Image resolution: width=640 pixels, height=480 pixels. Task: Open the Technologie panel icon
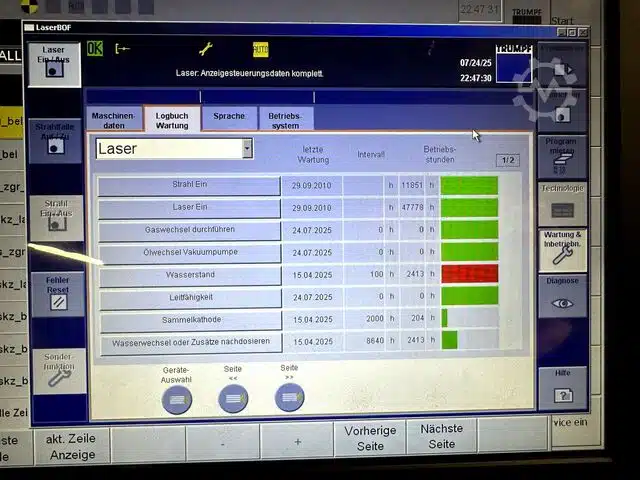(563, 203)
